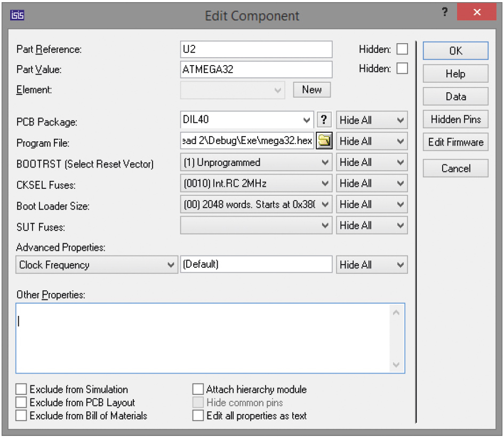
Task: Toggle Hidden checkbox for Part Reference
Action: point(402,49)
